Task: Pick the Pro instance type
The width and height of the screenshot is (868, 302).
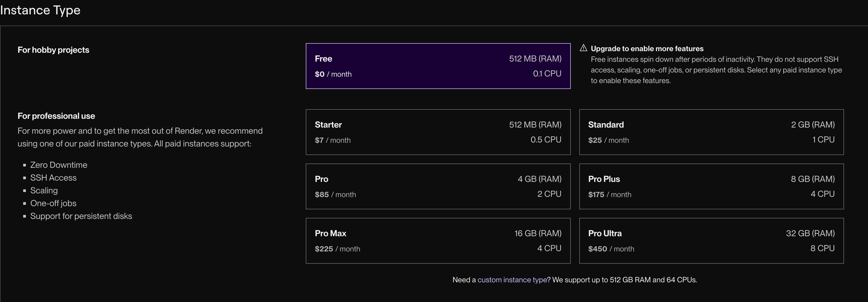Action: click(x=438, y=186)
